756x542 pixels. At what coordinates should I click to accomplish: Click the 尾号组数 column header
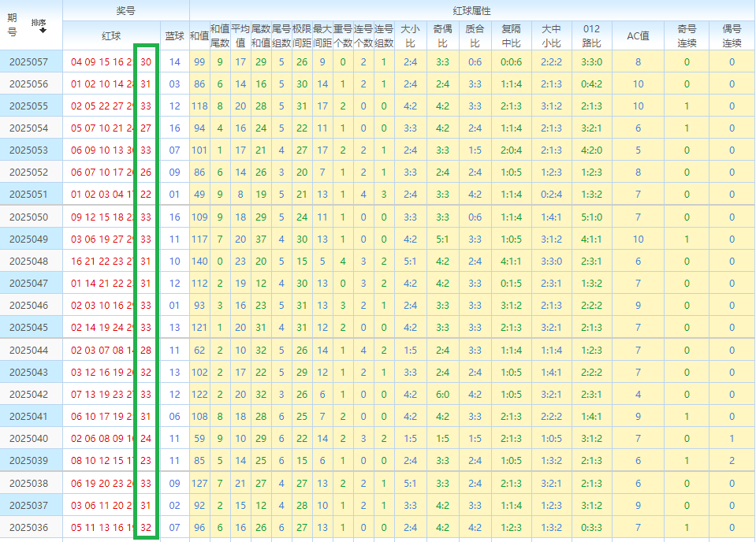[x=281, y=35]
